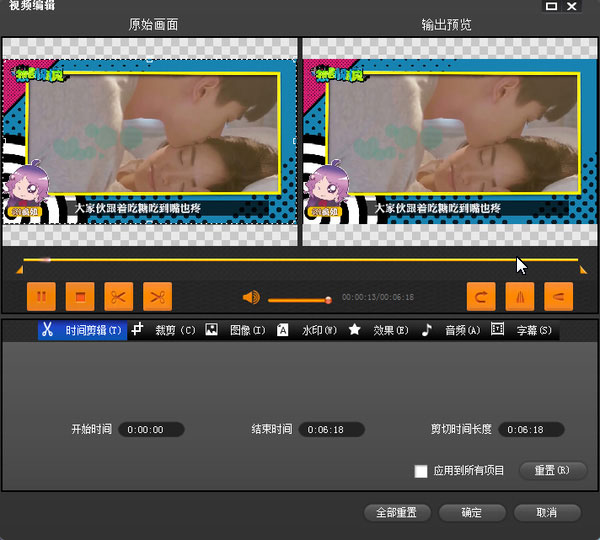
Task: Switch to the 图像 (I) tab
Action: point(235,330)
